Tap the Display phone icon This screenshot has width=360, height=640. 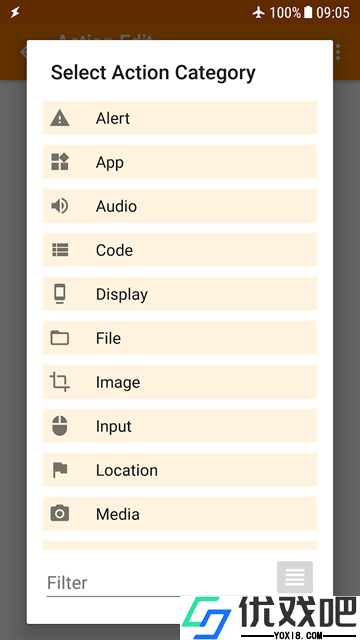[x=60, y=294]
